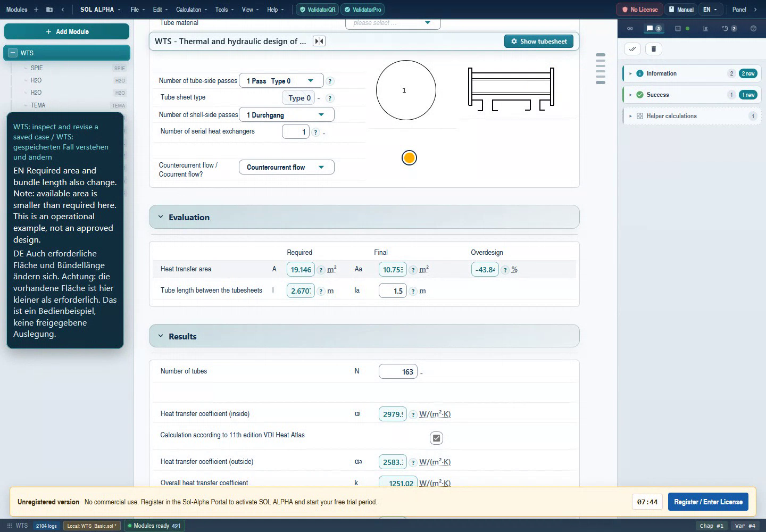The width and height of the screenshot is (766, 532).
Task: Click help icon next to Tube sheet type
Action: (330, 98)
